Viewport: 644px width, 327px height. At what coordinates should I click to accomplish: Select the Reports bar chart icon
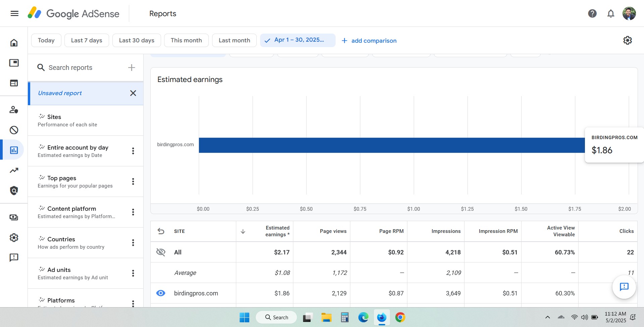[14, 150]
